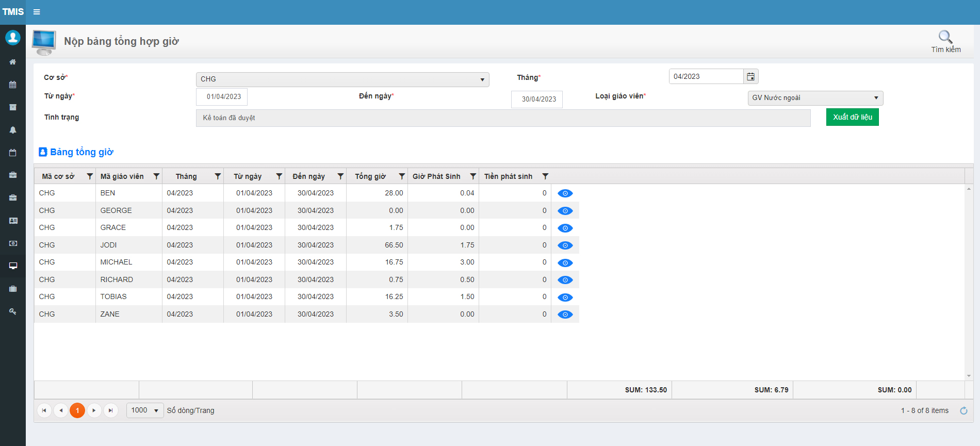View details for the ZANE row
Screen dimensions: 980x446
coord(565,315)
